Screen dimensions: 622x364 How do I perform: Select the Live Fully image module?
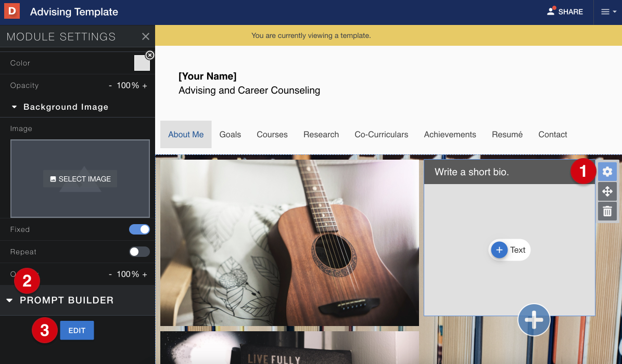[289, 348]
